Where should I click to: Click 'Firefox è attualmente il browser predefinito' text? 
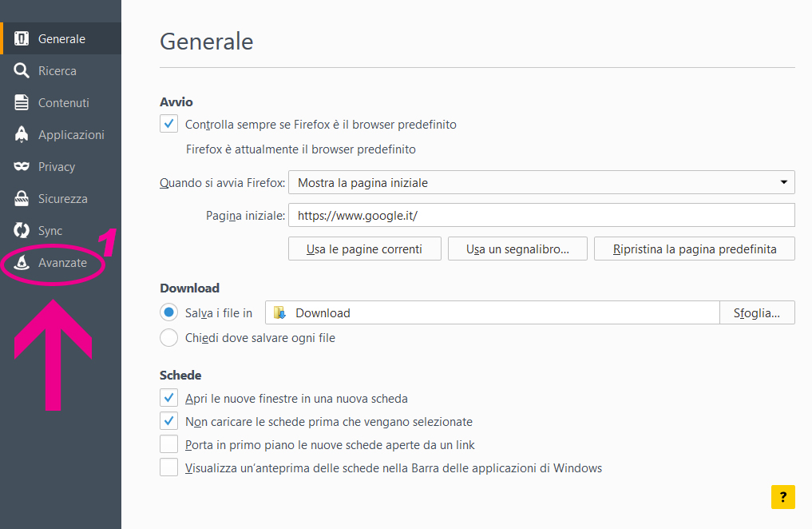pos(301,149)
